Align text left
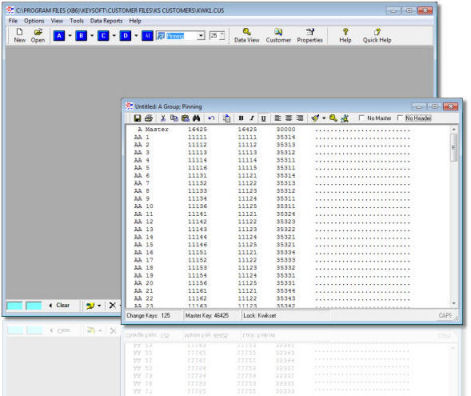 (278, 118)
